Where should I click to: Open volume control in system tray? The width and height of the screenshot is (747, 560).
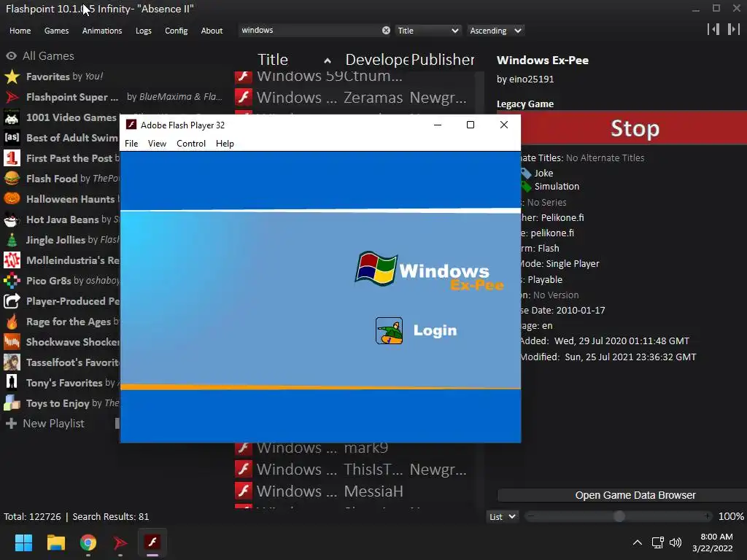(675, 542)
